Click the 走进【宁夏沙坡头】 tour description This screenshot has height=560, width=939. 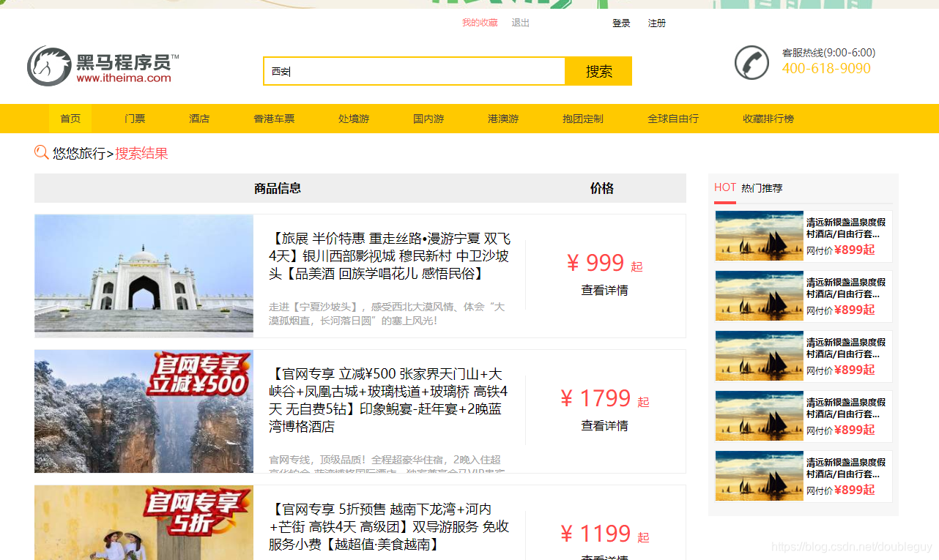click(387, 313)
